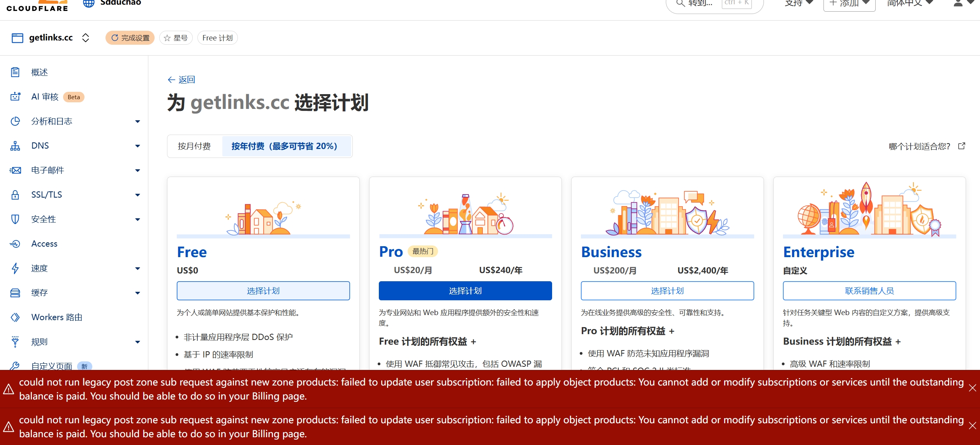Click the DNS network icon in sidebar
The image size is (980, 445).
15,146
